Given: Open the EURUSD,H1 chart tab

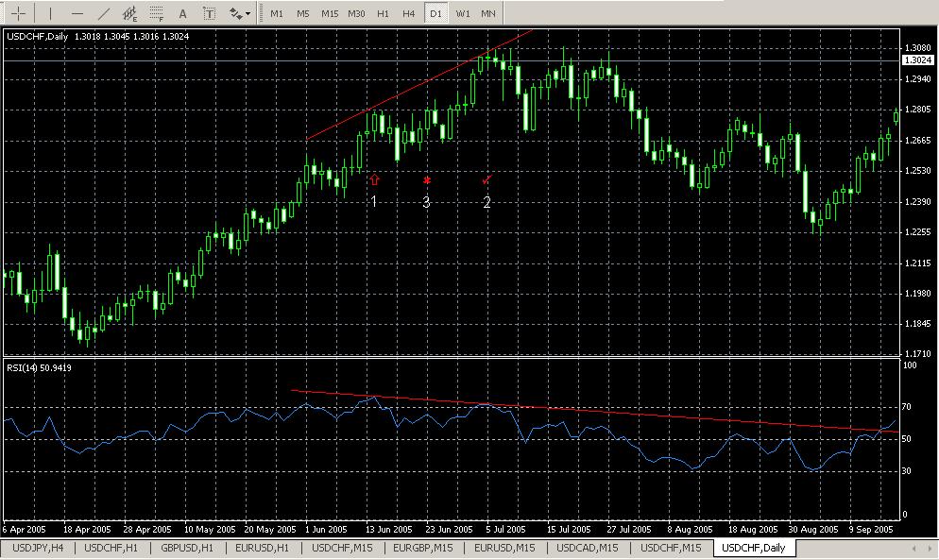Looking at the screenshot, I should tap(263, 548).
